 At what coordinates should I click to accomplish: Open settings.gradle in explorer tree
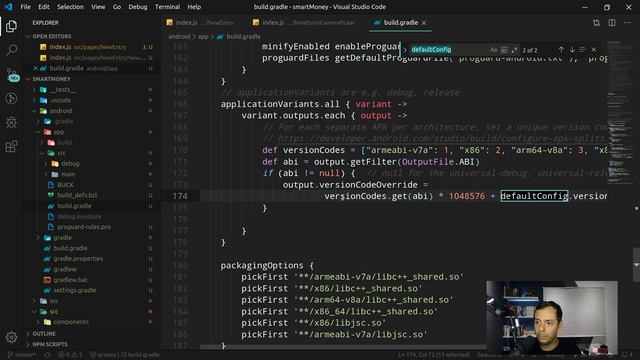point(75,291)
